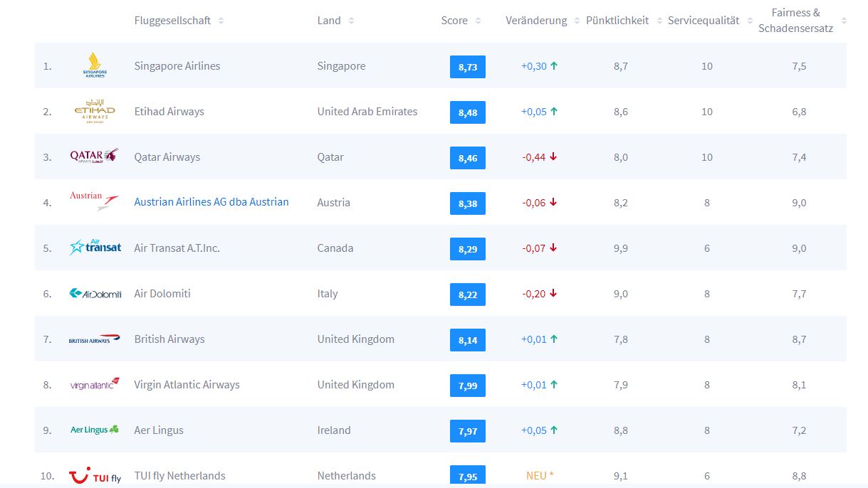Open Austrian Airlines AG dba Austrian link

click(211, 202)
